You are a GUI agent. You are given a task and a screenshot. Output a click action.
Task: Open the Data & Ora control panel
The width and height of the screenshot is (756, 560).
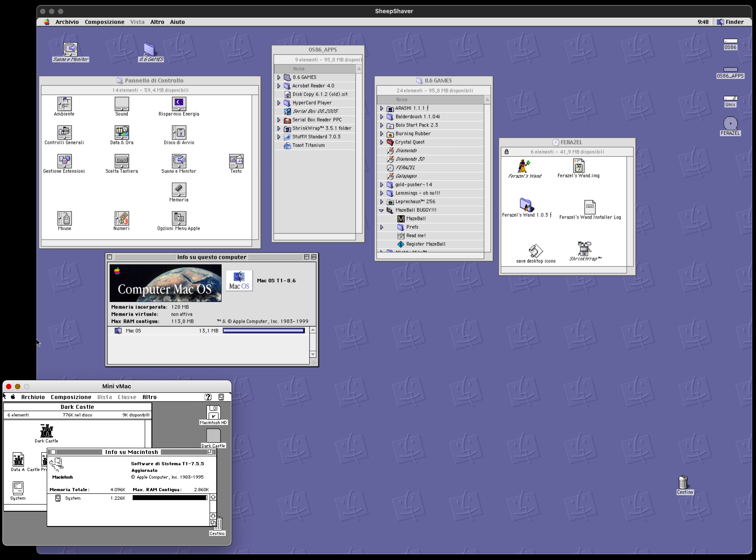[122, 132]
